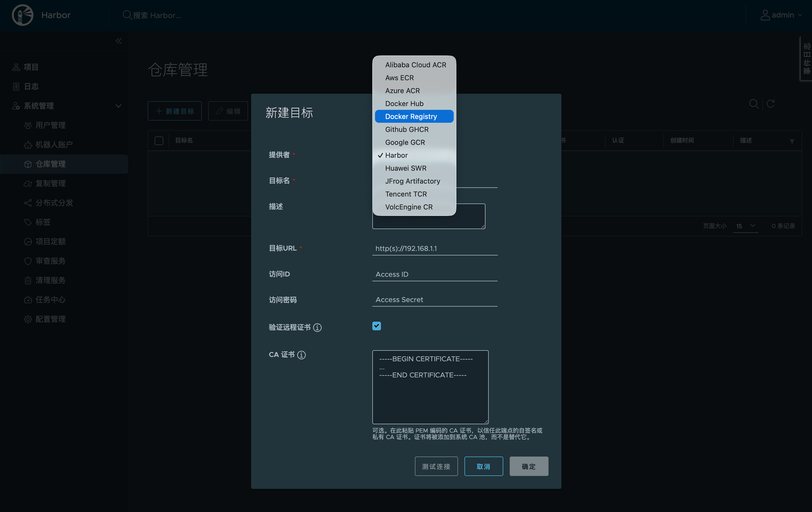Select Huawei SWR provider
The width and height of the screenshot is (812, 512).
414,168
